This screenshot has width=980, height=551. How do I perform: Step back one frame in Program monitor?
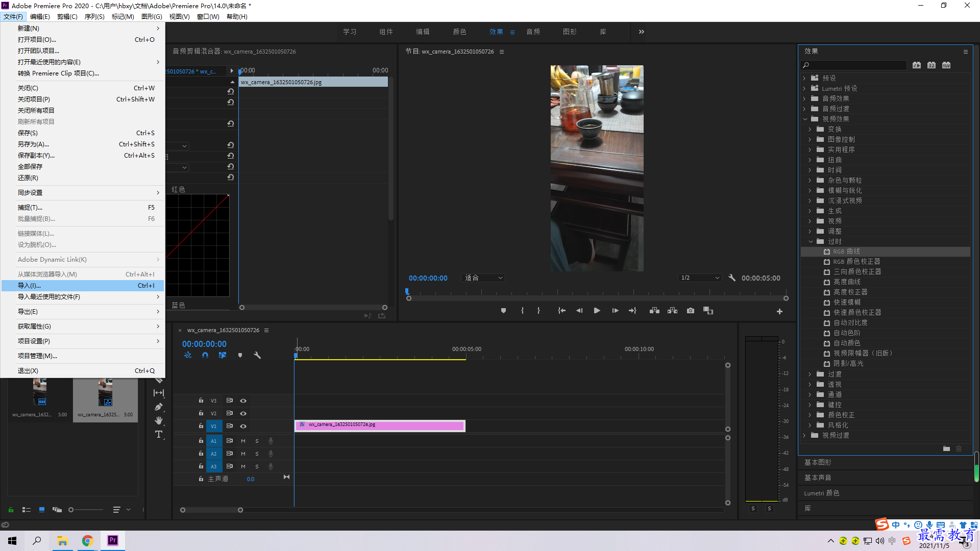click(579, 311)
